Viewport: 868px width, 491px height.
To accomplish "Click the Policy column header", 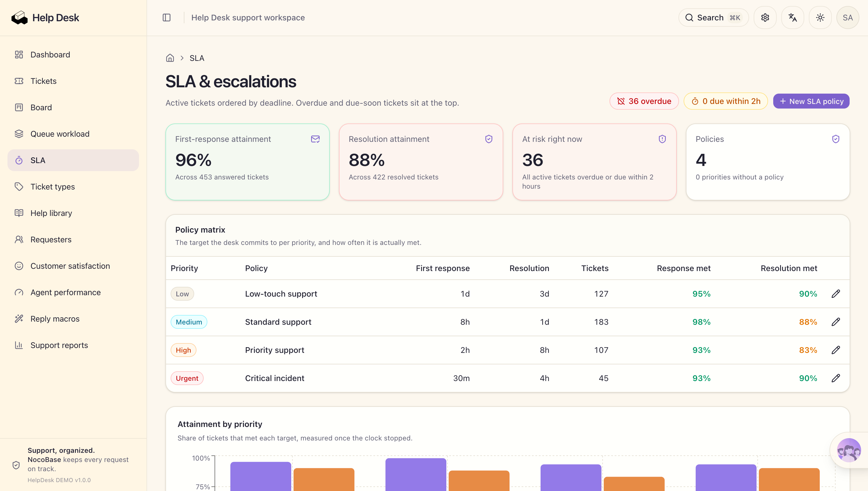I will (256, 268).
